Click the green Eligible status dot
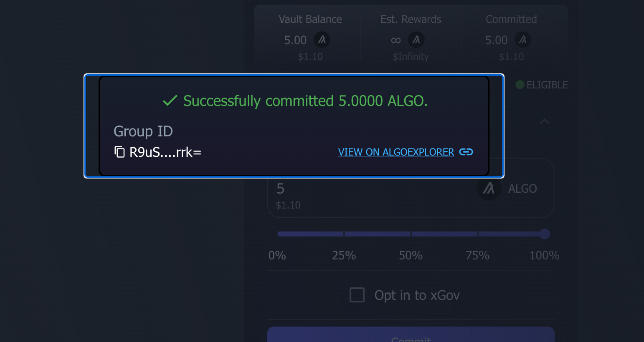The image size is (644, 342). tap(520, 85)
